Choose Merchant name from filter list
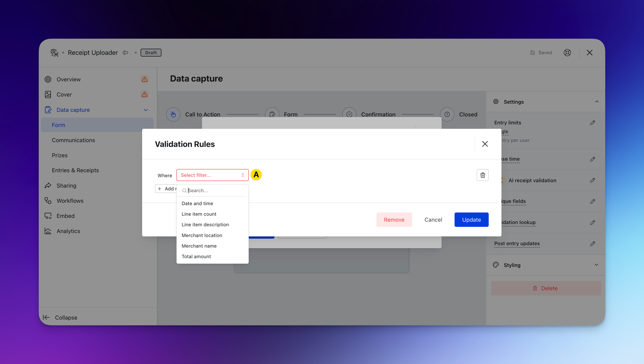Viewport: 644px width, 364px height. 199,246
